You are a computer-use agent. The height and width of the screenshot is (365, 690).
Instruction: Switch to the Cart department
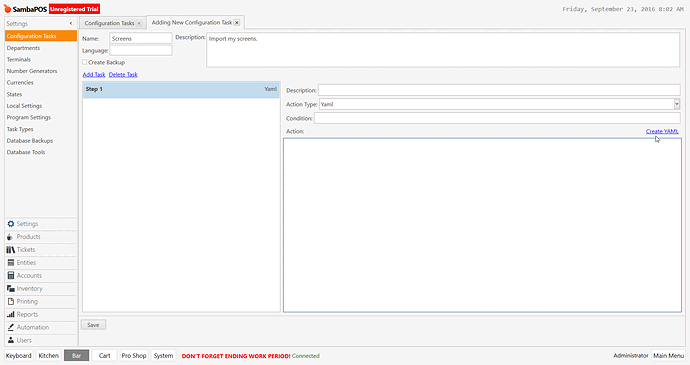pos(105,356)
